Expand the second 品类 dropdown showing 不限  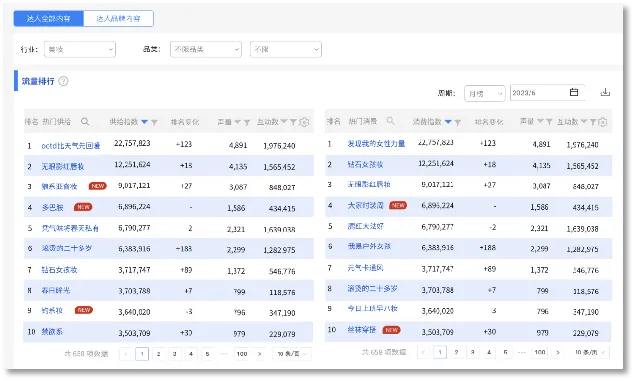(x=286, y=49)
